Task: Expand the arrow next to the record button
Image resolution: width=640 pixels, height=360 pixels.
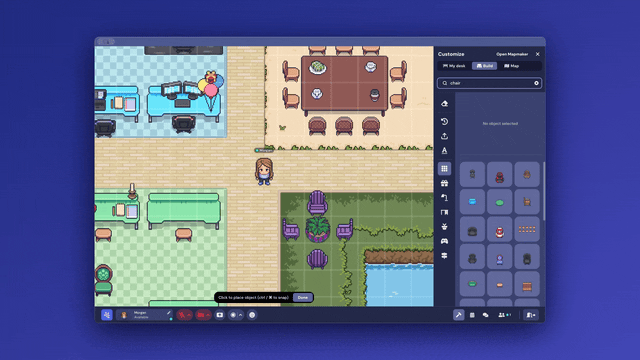Action: (x=241, y=315)
